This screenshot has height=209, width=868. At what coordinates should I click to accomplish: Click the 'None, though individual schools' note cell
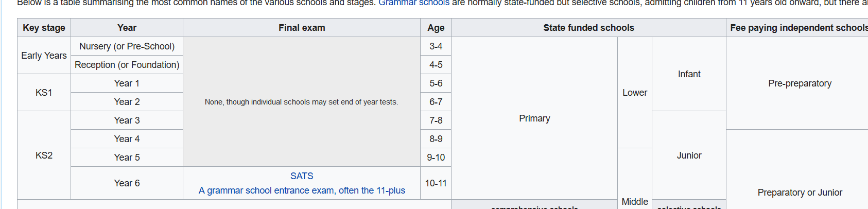pyautogui.click(x=302, y=102)
